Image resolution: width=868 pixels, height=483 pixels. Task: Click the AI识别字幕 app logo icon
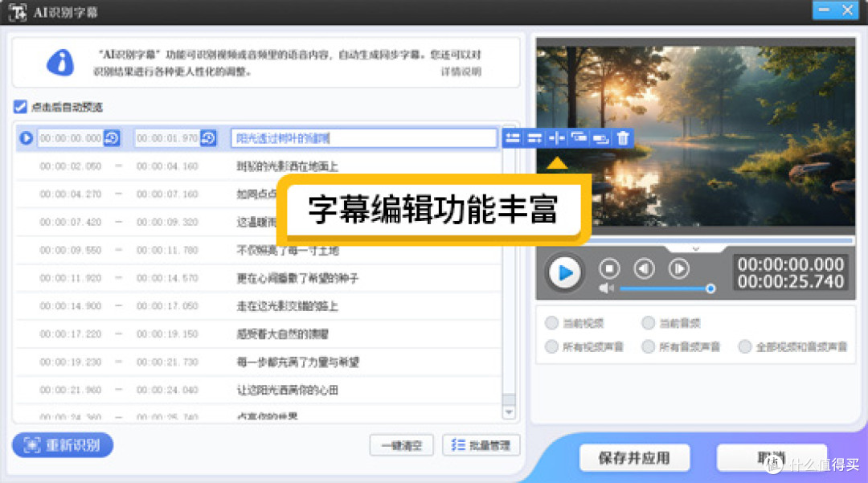click(x=17, y=11)
